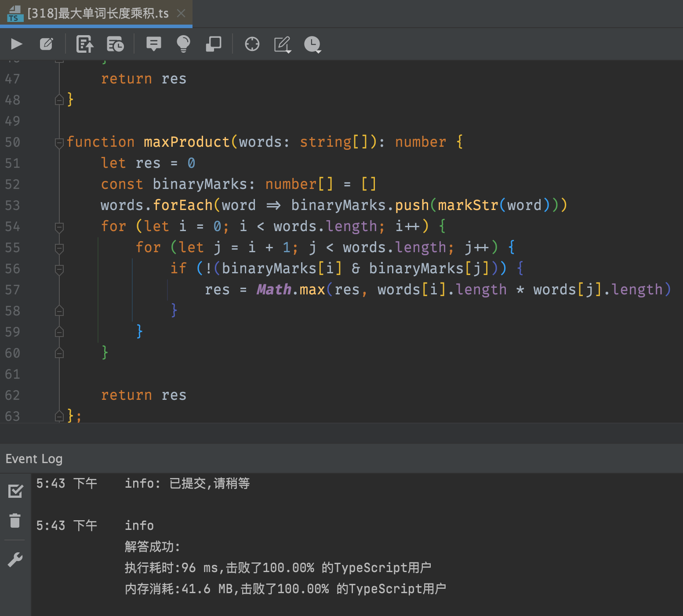Click fold end marker at line 63
683x616 pixels.
(59, 416)
